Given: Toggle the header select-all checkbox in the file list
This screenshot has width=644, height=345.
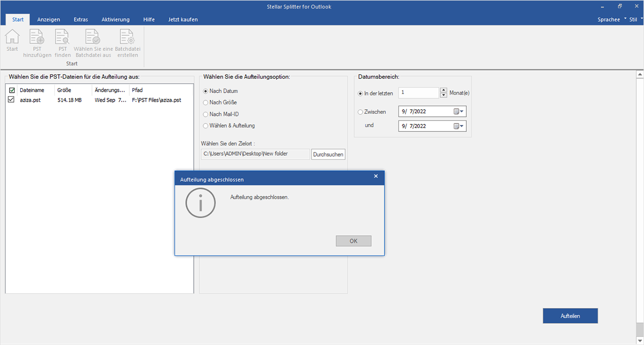Looking at the screenshot, I should click(x=12, y=90).
